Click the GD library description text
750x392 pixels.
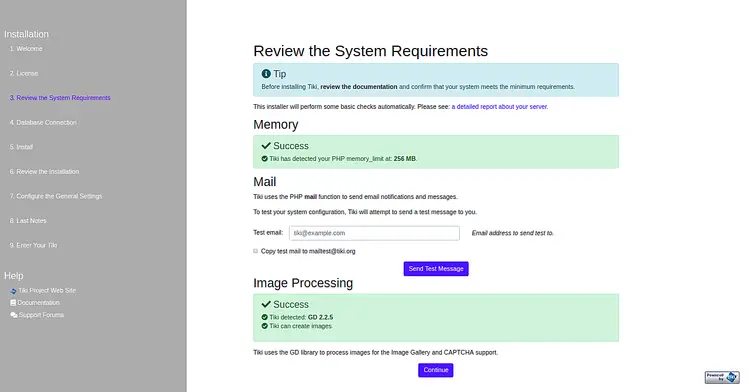coord(375,352)
